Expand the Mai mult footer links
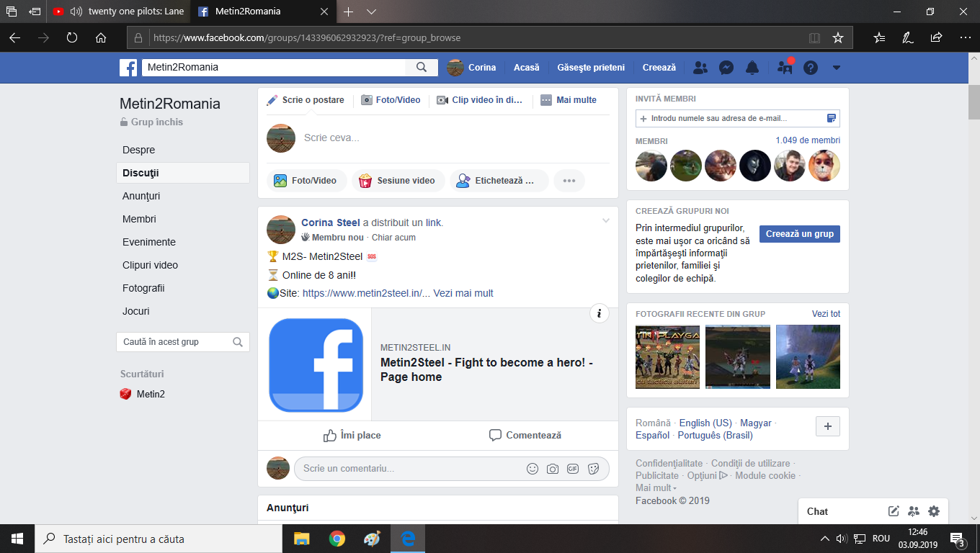 click(x=656, y=488)
